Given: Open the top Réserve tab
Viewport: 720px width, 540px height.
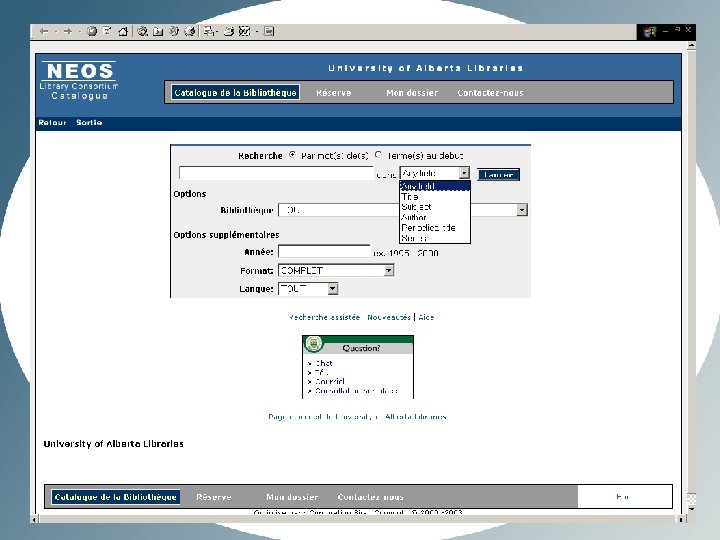Looking at the screenshot, I should pyautogui.click(x=333, y=93).
